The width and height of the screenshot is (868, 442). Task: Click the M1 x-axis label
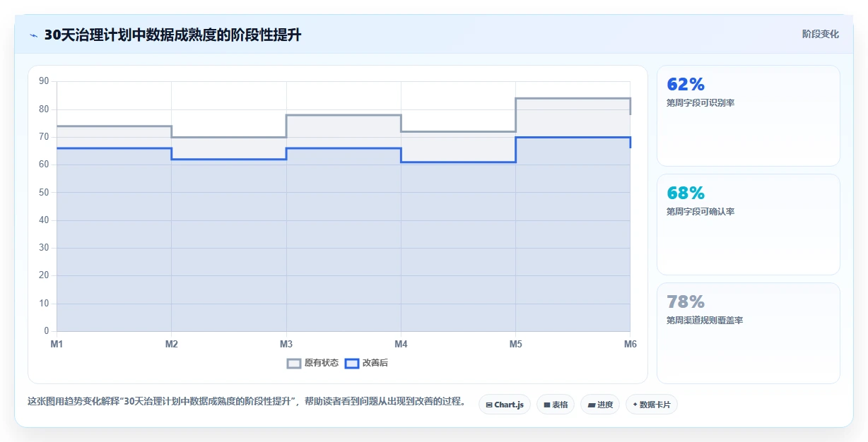[x=57, y=344]
